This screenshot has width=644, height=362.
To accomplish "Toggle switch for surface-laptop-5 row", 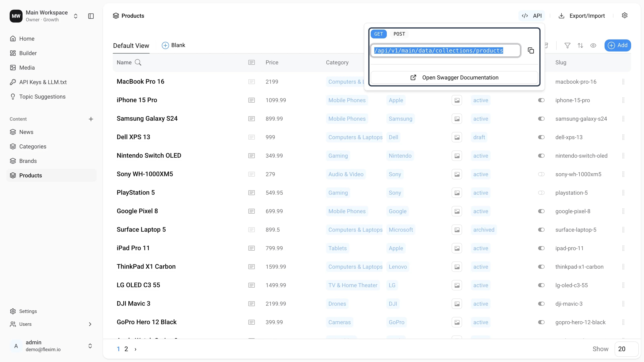I will 541,230.
